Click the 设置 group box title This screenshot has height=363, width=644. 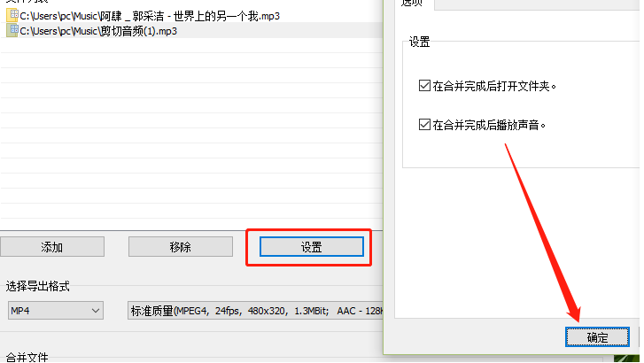pyautogui.click(x=419, y=42)
